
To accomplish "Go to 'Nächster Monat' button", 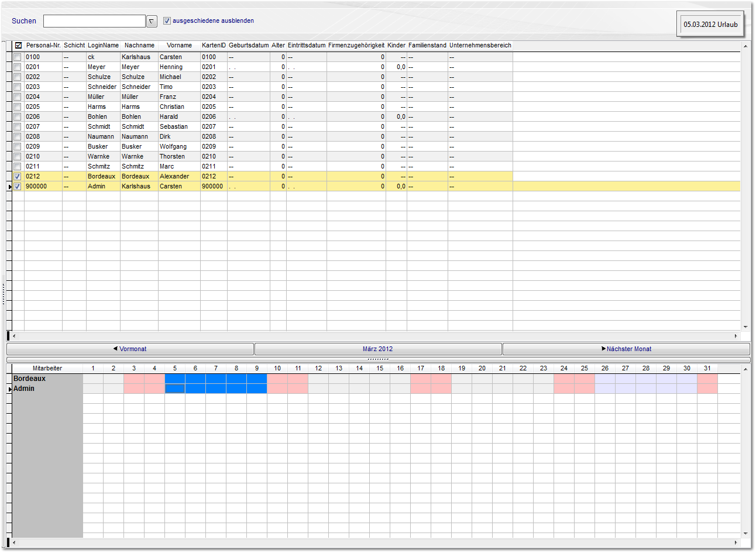I will coord(626,349).
